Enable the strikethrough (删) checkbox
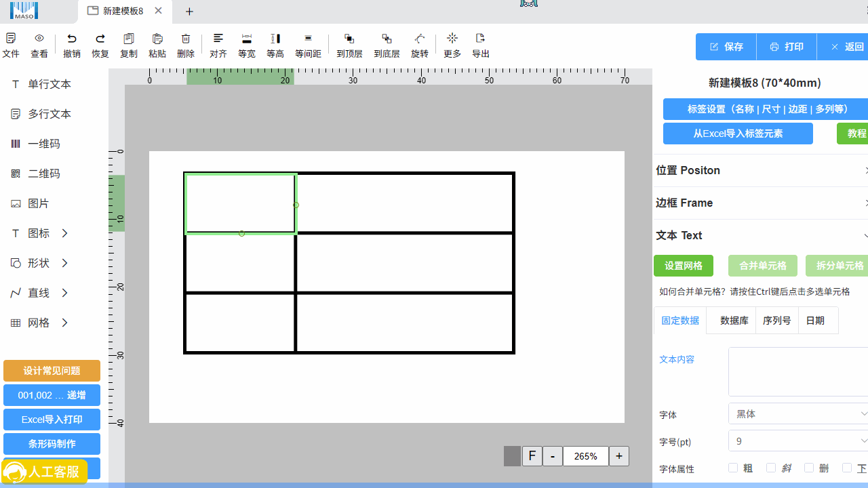This screenshot has height=488, width=868. pyautogui.click(x=809, y=468)
